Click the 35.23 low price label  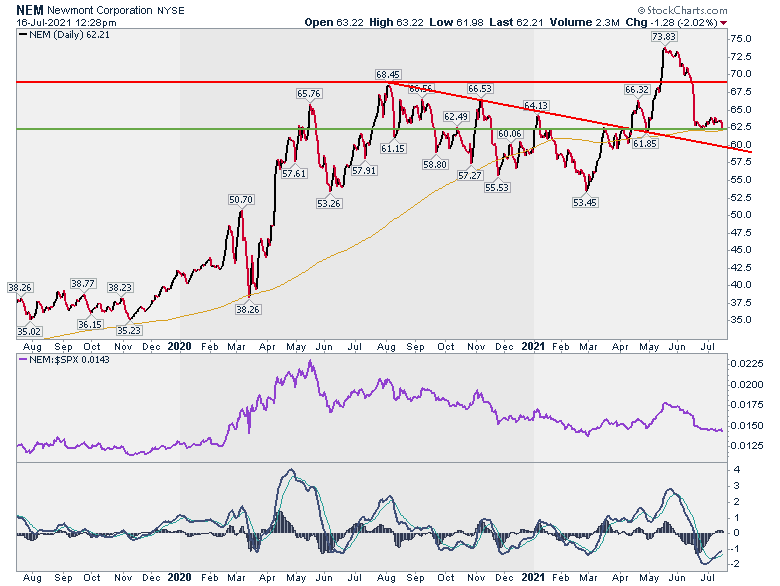(x=129, y=330)
